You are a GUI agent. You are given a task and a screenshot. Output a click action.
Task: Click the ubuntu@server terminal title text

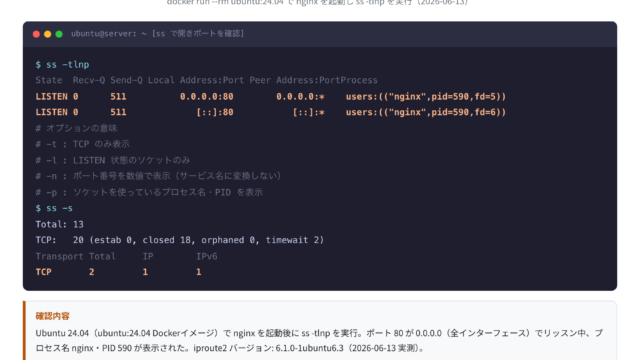157,33
